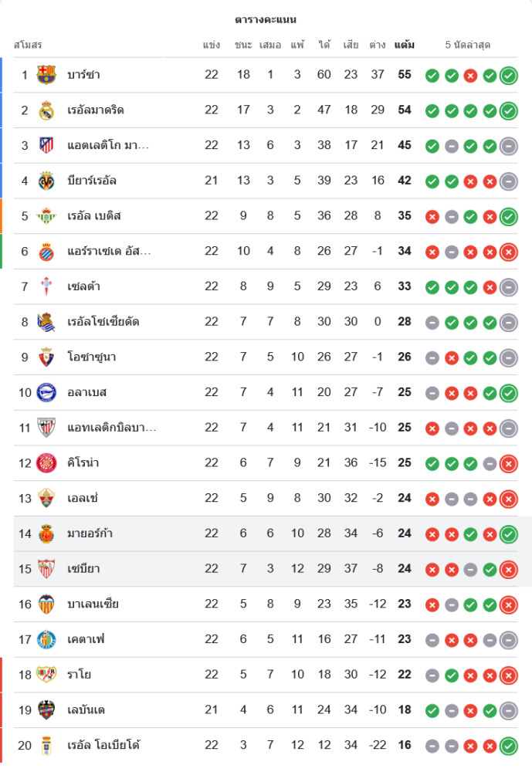Open the มายอร์ก้า team name link
The width and height of the screenshot is (532, 772).
click(90, 533)
